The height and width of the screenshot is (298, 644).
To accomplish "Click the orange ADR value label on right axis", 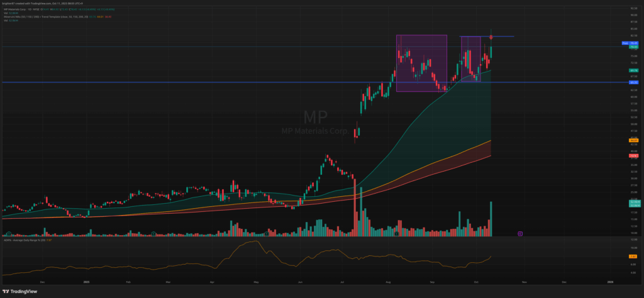I will point(633,257).
